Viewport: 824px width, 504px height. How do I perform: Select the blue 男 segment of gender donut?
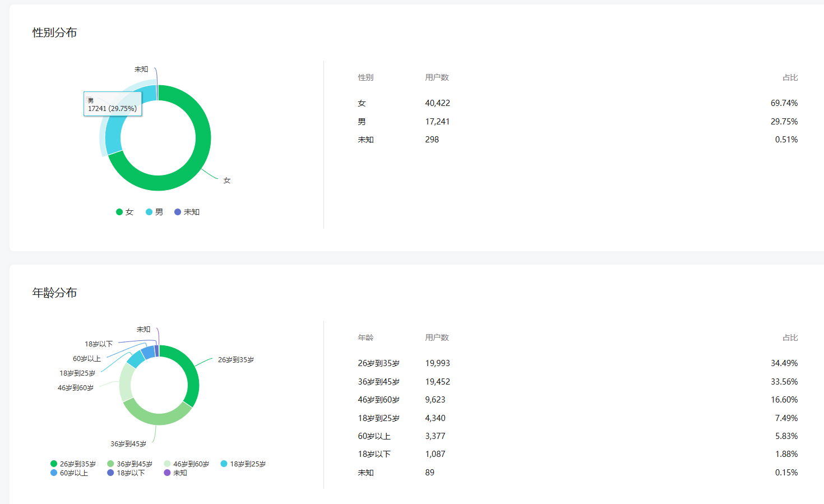(113, 135)
